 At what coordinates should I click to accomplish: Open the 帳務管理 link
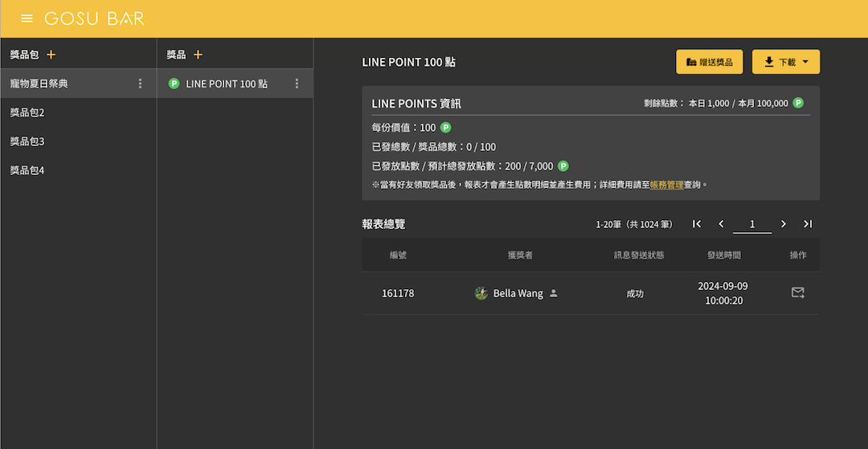(x=666, y=185)
